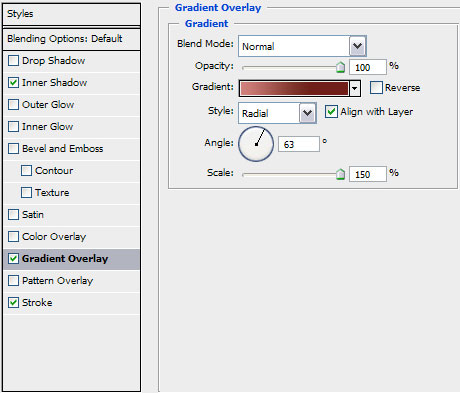The width and height of the screenshot is (460, 393).
Task: Enable the Bevel and Emboss checkbox
Action: coord(13,149)
